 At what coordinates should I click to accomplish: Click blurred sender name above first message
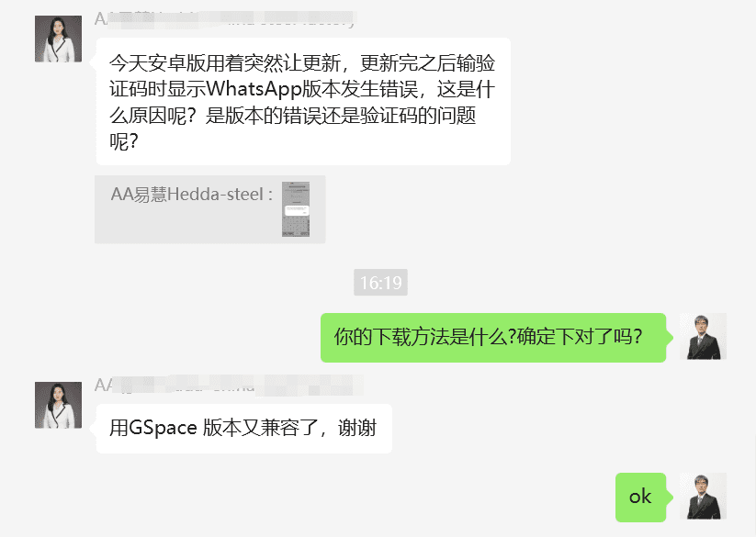pyautogui.click(x=225, y=19)
